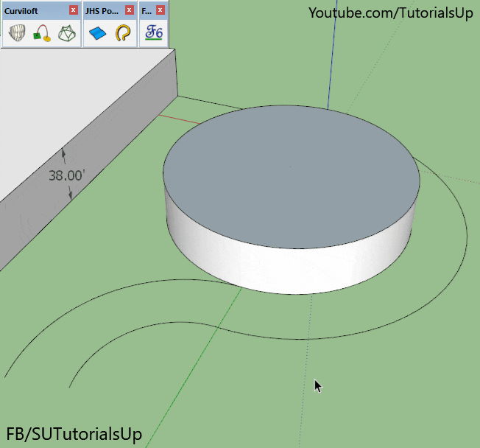The height and width of the screenshot is (448, 480).
Task: Select the 38.00' dimension label
Action: [66, 175]
